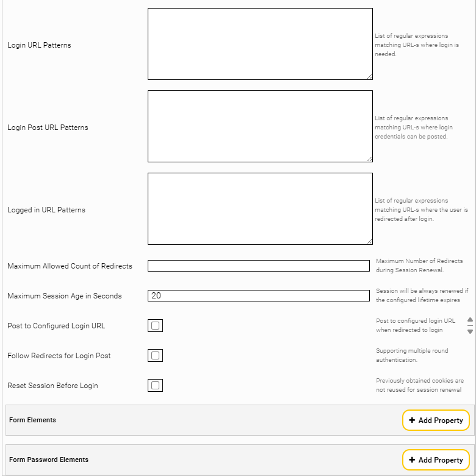Focus the Maximum Session Age field showing 20
The height and width of the screenshot is (476, 476).
[259, 296]
